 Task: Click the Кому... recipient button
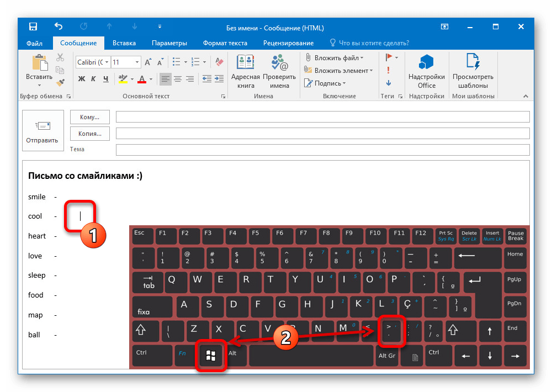(x=89, y=117)
